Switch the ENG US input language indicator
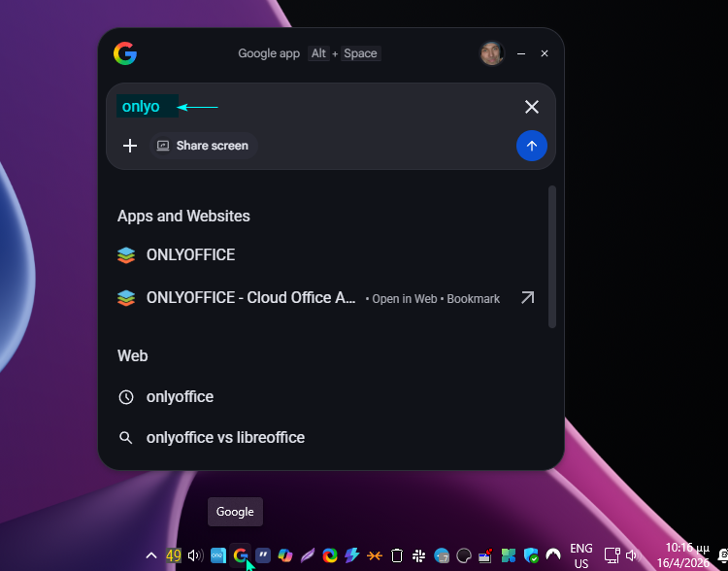Image resolution: width=728 pixels, height=571 pixels. click(581, 555)
